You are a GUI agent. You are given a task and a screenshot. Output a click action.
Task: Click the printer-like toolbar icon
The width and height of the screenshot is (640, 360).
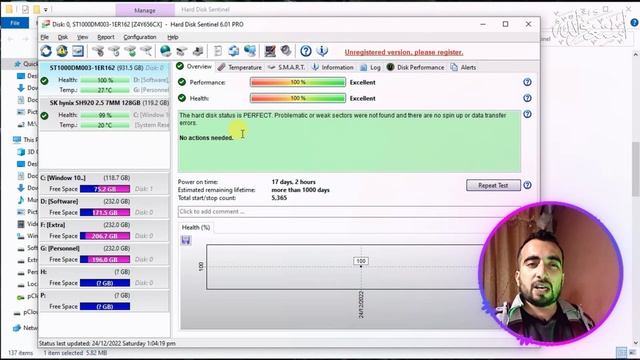198,51
